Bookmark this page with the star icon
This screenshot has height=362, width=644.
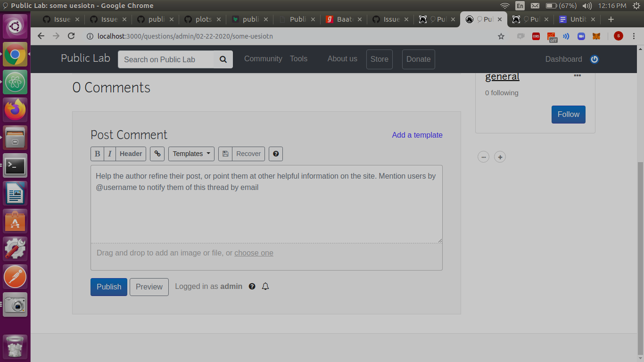pos(501,36)
